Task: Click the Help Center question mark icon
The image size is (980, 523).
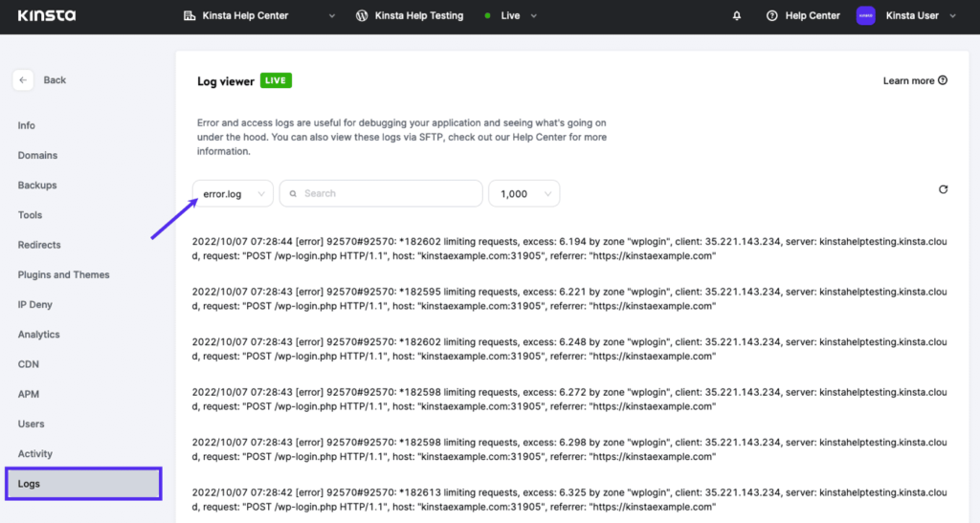Action: [772, 16]
